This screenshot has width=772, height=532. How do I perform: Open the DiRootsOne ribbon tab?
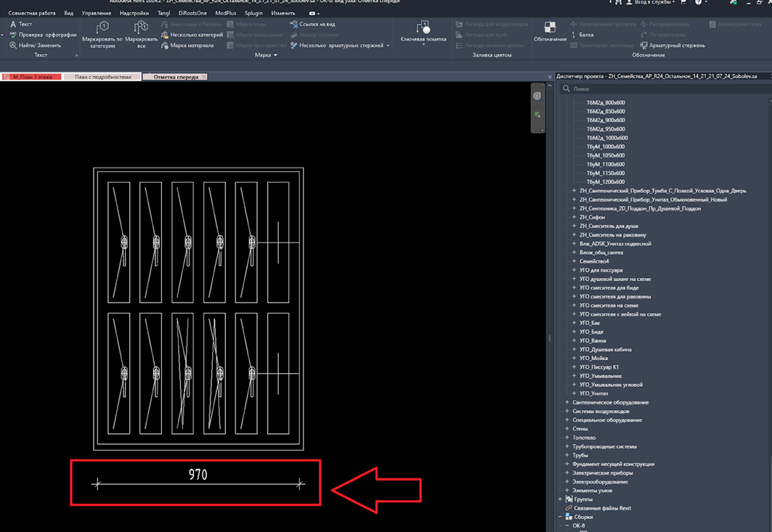192,13
